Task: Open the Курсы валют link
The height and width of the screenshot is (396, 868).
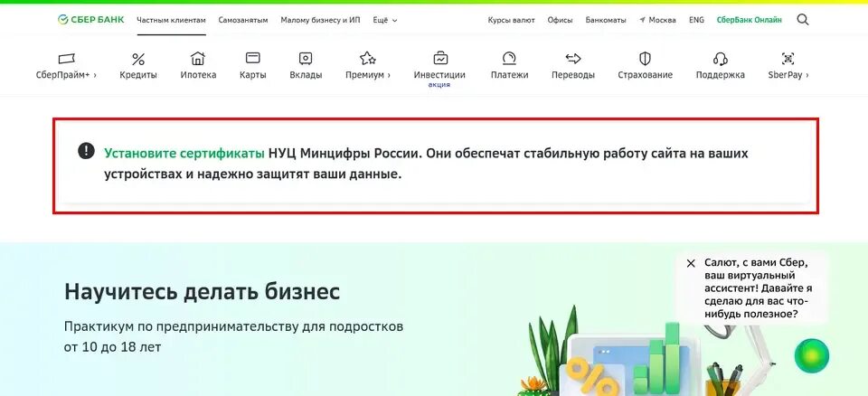Action: pos(512,20)
